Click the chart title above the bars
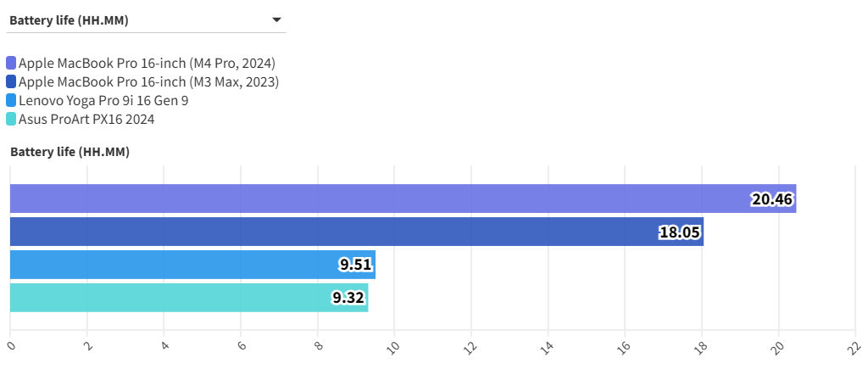 point(70,152)
